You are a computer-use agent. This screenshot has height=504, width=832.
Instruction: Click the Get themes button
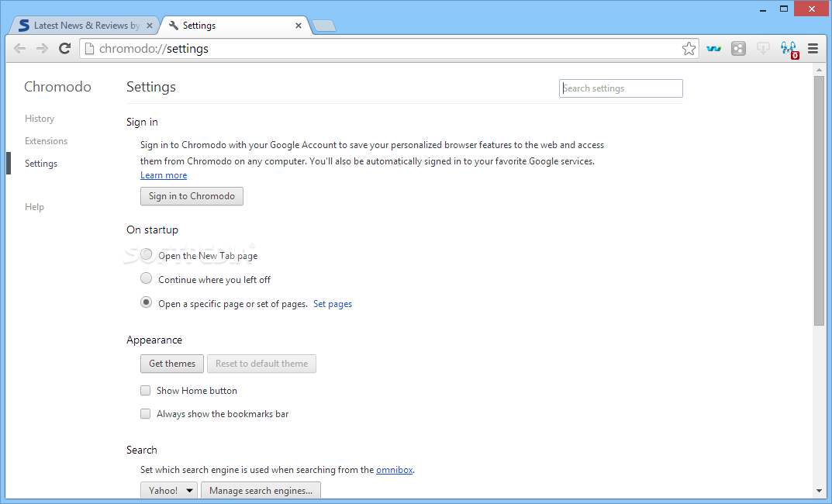point(172,364)
